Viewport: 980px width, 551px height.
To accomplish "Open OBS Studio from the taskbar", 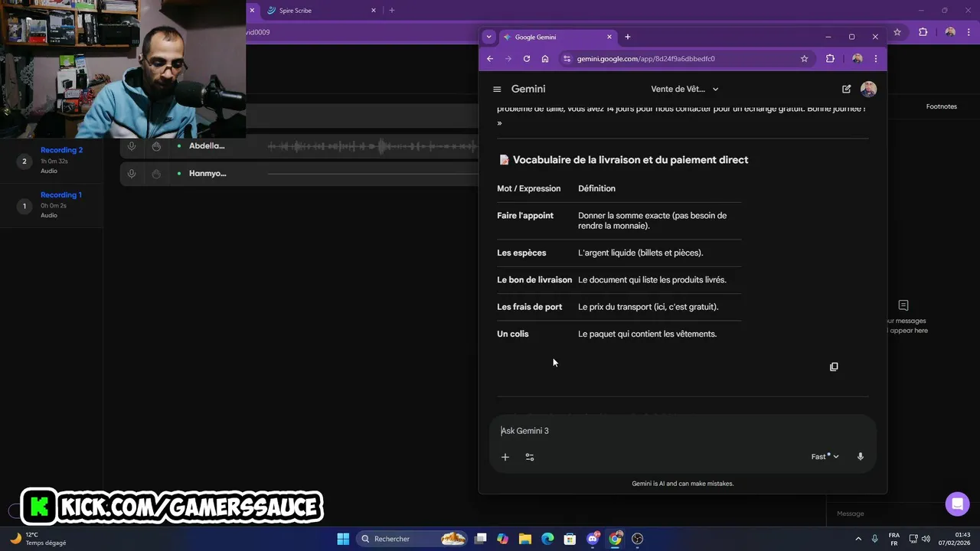I will [x=638, y=539].
